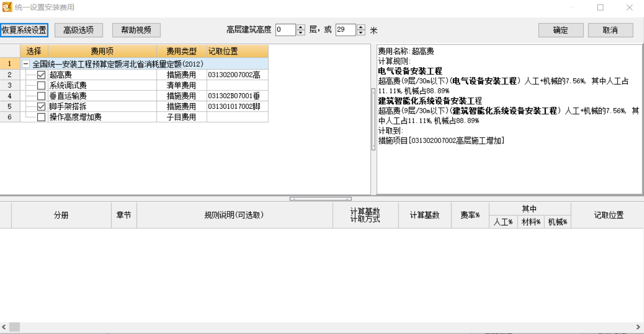This screenshot has width=644, height=334.
Task: Click the horizontal splitter grip handle
Action: coord(321,199)
